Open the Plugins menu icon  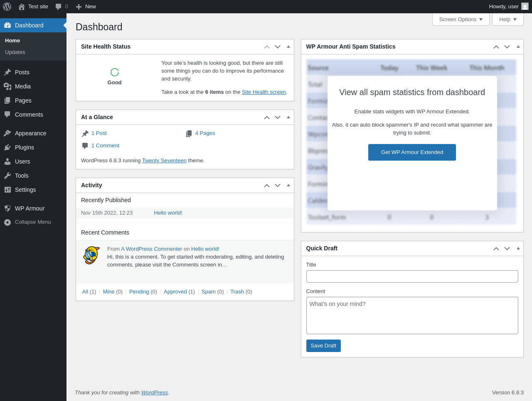pyautogui.click(x=7, y=147)
